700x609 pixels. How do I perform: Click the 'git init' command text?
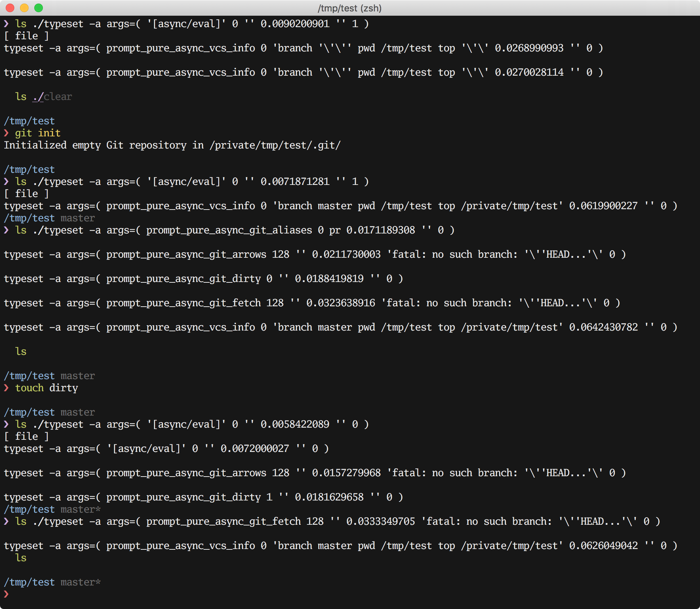[37, 133]
